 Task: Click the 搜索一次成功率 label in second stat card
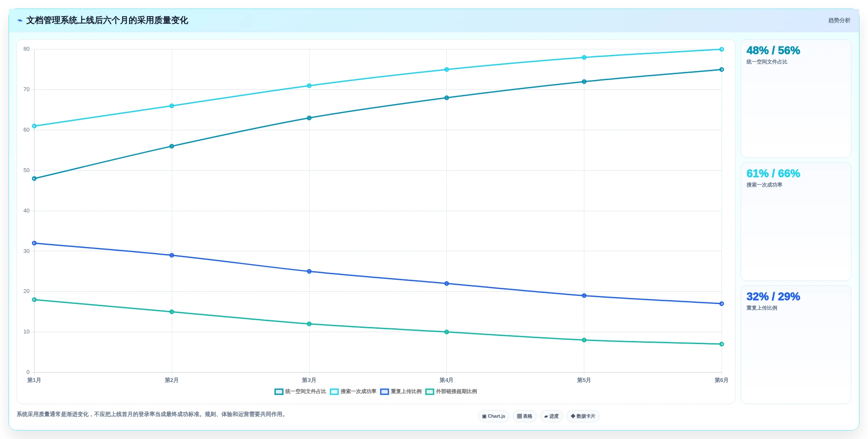point(764,185)
